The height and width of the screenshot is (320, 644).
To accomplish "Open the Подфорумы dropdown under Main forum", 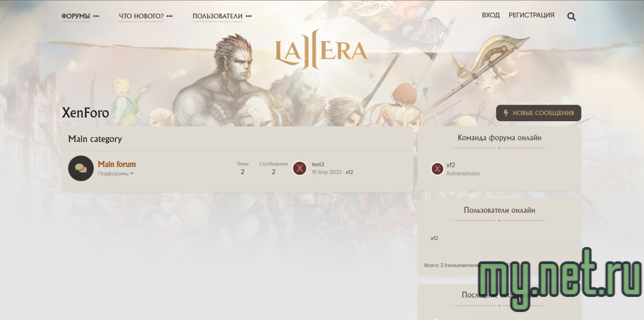I will coord(115,174).
